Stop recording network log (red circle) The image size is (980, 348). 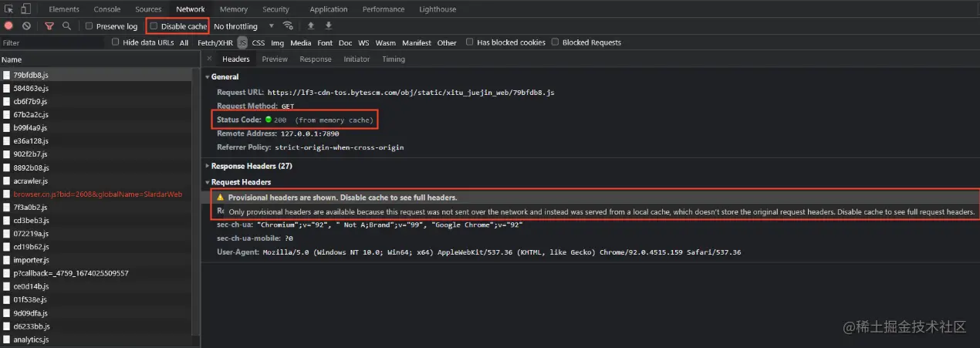tap(9, 26)
